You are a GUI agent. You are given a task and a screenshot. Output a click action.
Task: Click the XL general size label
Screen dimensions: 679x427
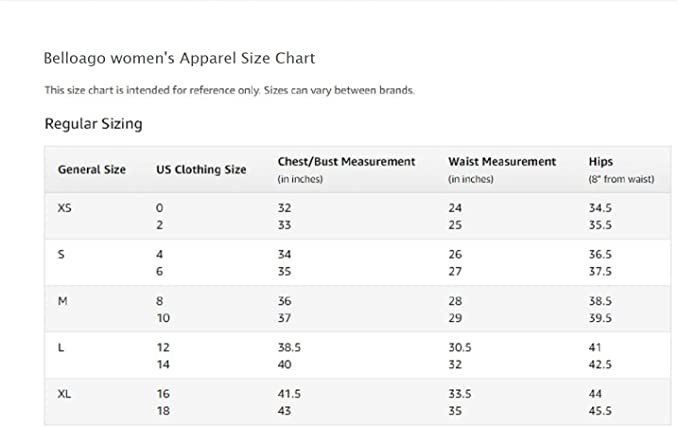point(66,394)
